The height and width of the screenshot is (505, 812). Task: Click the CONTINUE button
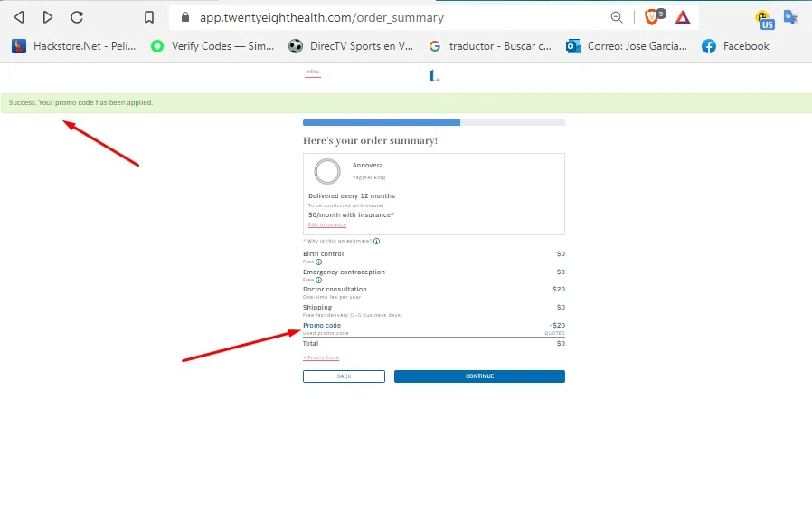479,376
